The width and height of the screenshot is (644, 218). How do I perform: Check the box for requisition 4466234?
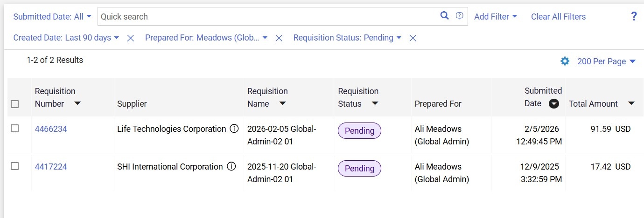point(15,129)
